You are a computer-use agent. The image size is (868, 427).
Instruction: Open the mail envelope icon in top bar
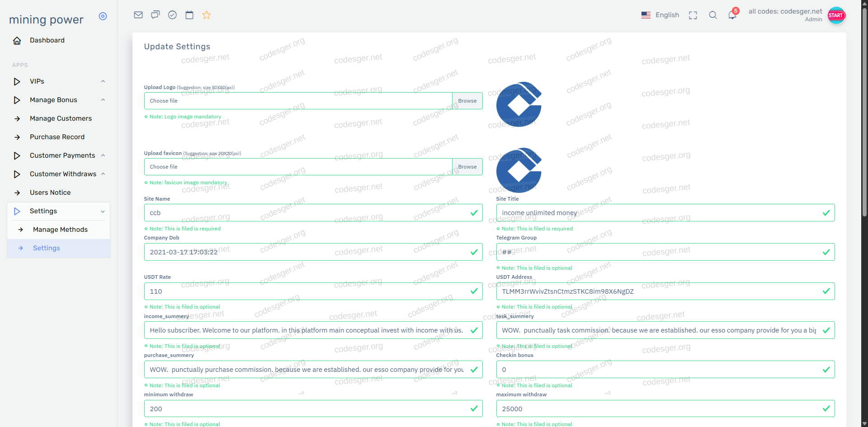point(138,15)
